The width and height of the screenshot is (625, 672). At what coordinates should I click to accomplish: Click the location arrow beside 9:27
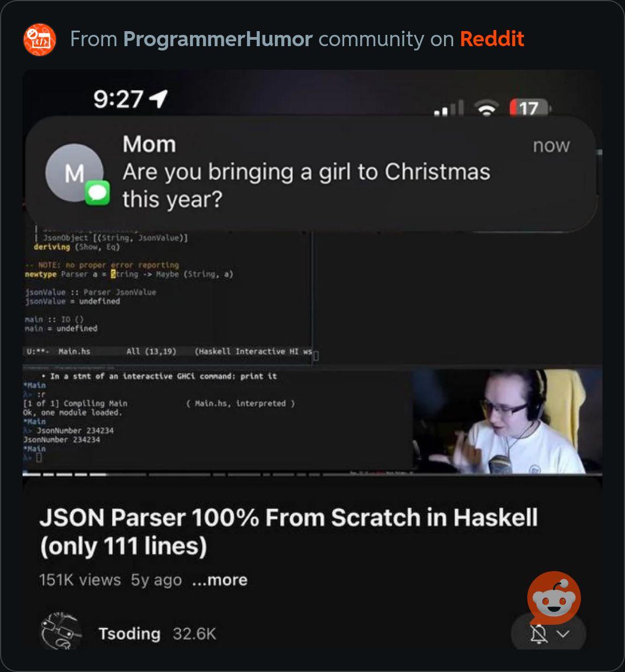(x=158, y=98)
